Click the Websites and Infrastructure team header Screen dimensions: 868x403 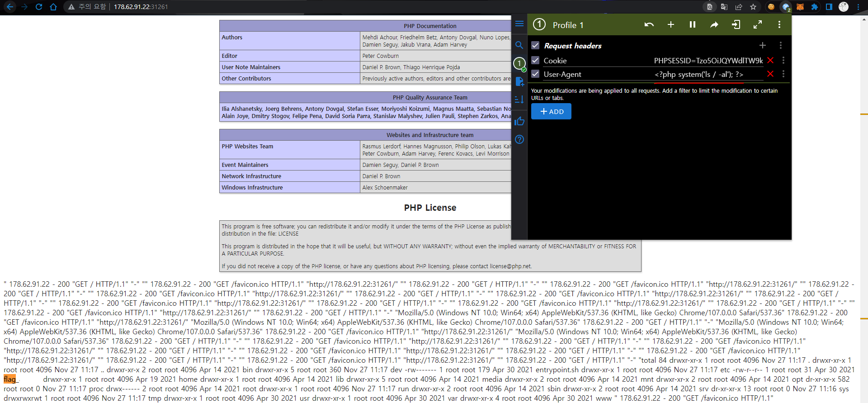click(x=430, y=135)
